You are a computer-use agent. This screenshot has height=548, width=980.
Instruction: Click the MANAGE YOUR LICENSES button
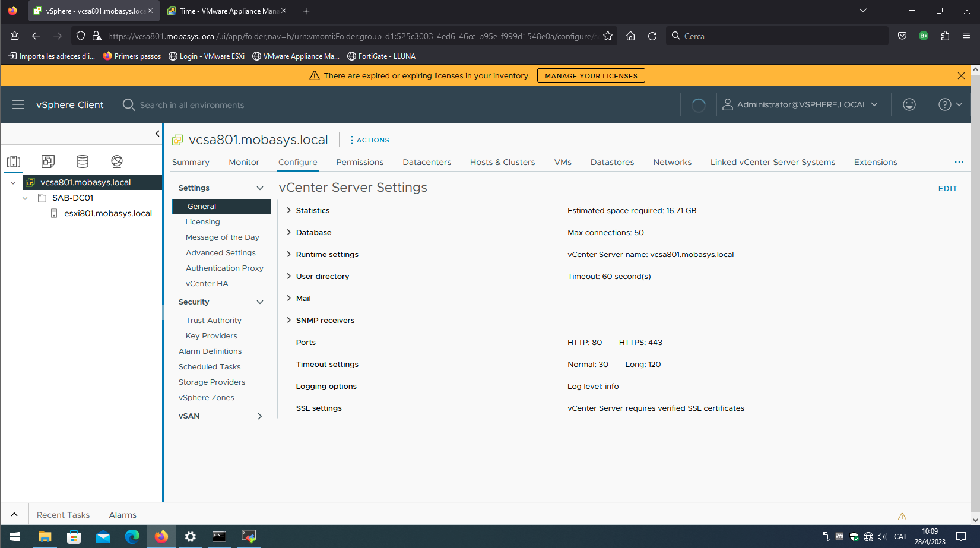pos(591,75)
